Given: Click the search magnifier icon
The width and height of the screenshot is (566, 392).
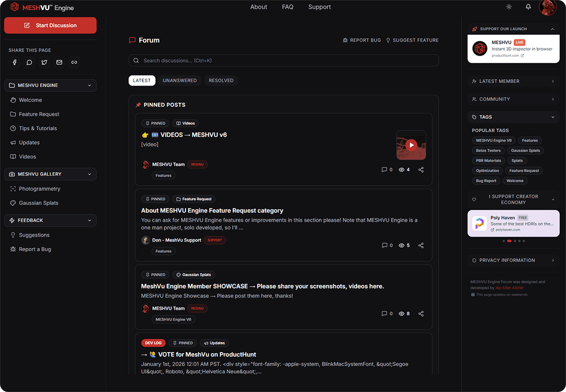Looking at the screenshot, I should pos(136,61).
